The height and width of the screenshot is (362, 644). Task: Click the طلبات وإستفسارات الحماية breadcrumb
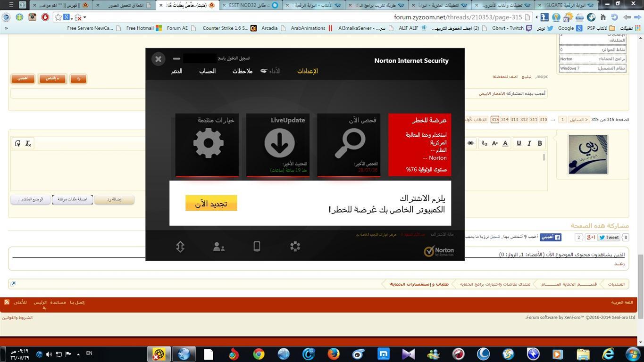tap(419, 284)
